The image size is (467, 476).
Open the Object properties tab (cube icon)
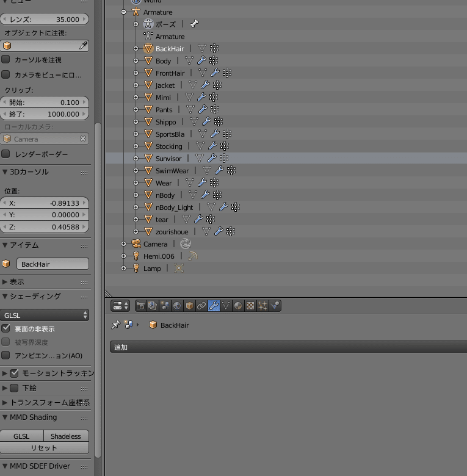coord(189,306)
